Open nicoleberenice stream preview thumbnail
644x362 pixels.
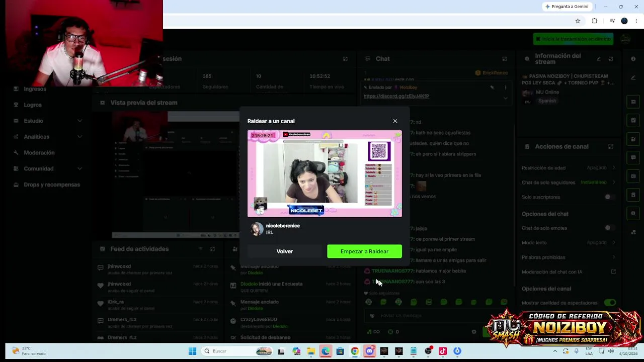[x=325, y=174]
